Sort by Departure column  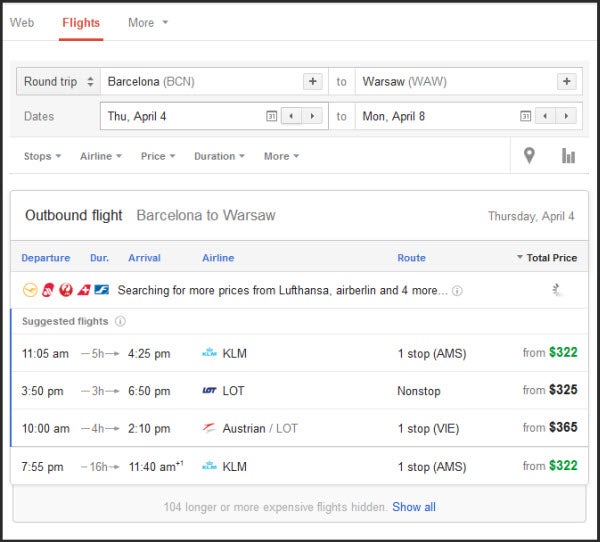pos(46,258)
